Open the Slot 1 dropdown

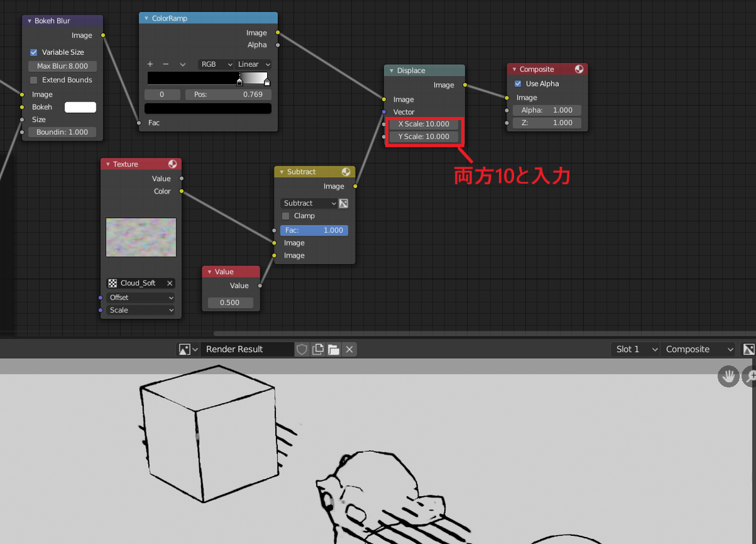tap(635, 349)
